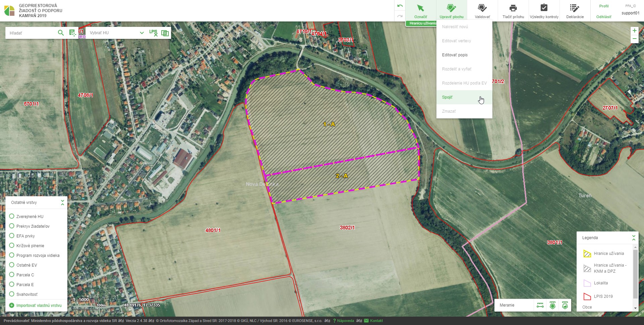644x325 pixels.
Task: Click the Legenda scrollbar down arrow
Action: [x=635, y=308]
